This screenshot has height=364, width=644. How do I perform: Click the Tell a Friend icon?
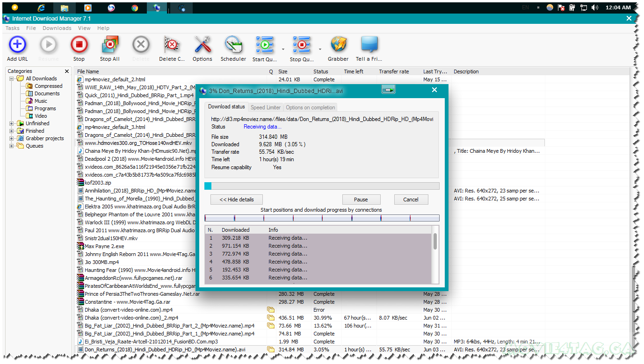(369, 45)
